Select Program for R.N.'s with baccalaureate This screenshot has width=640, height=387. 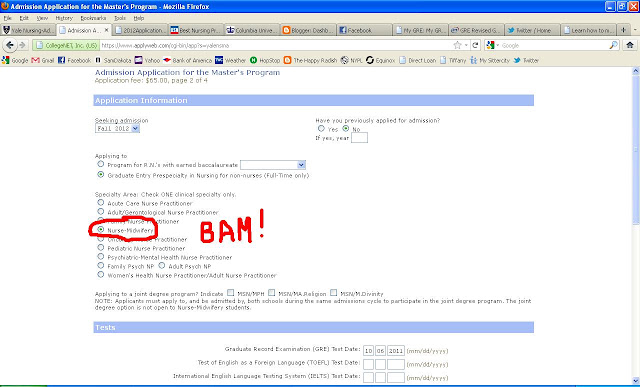tap(100, 164)
